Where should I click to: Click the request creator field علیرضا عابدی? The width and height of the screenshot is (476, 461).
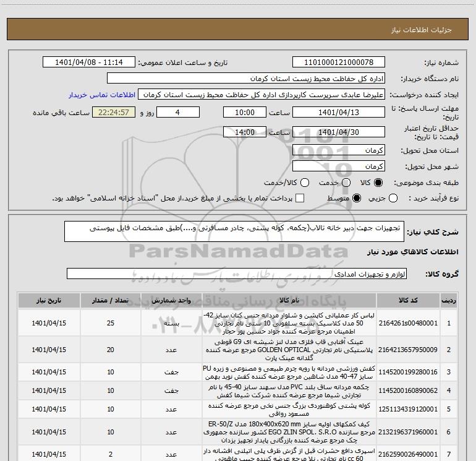(x=261, y=95)
